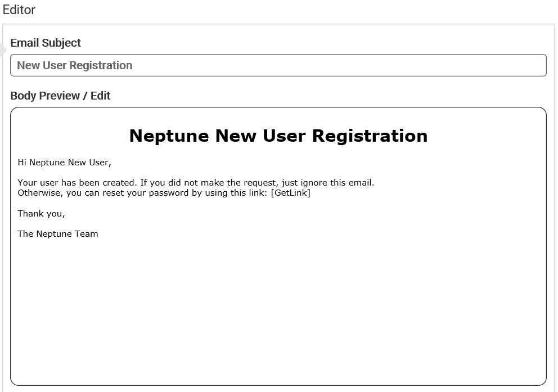Click the Thank you line

[41, 213]
